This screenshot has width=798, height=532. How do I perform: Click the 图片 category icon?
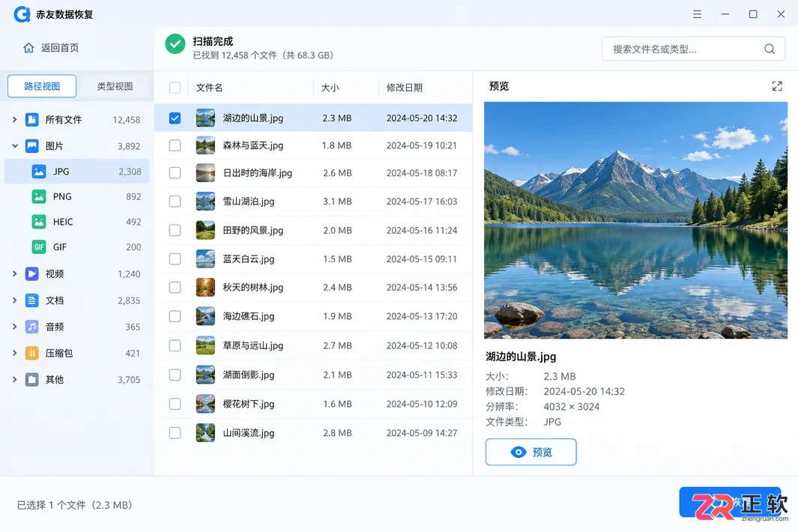click(31, 146)
